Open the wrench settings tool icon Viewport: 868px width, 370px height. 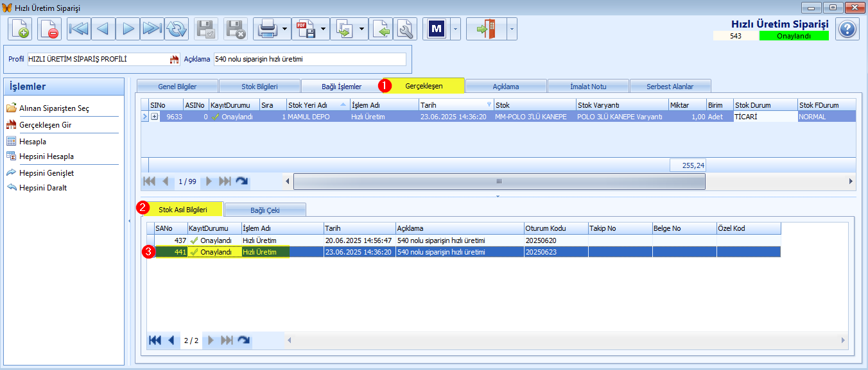pyautogui.click(x=405, y=29)
